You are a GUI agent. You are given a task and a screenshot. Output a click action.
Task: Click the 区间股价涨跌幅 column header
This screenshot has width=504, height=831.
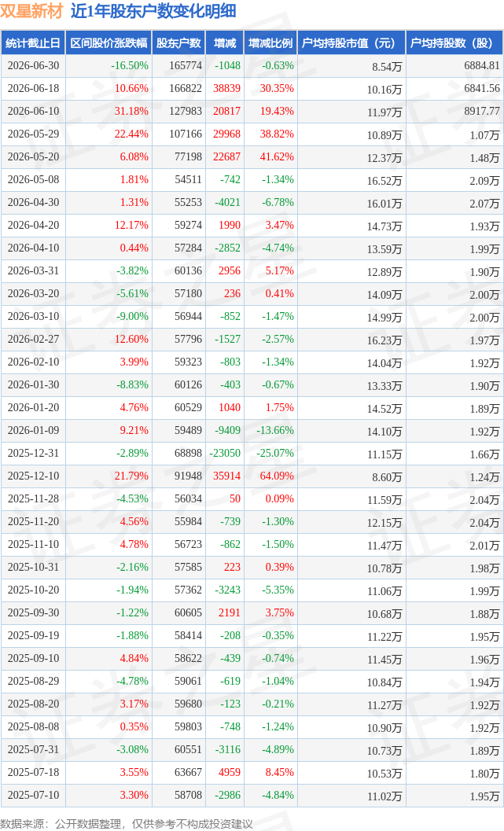(x=109, y=43)
